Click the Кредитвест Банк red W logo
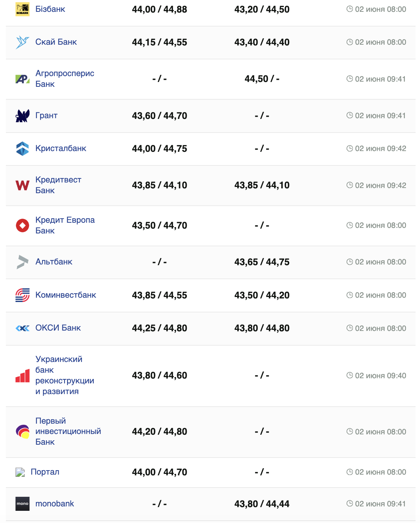 (23, 185)
